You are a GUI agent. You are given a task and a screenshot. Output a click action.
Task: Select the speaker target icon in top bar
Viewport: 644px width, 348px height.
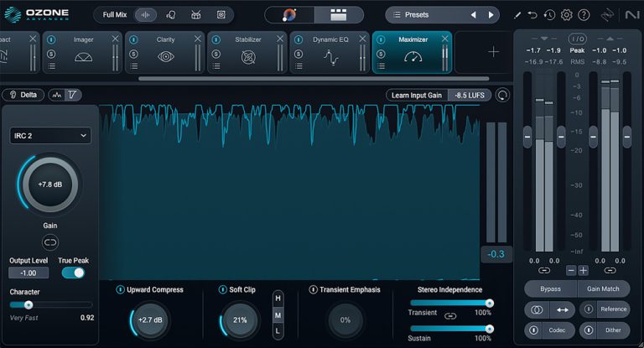[x=221, y=15]
